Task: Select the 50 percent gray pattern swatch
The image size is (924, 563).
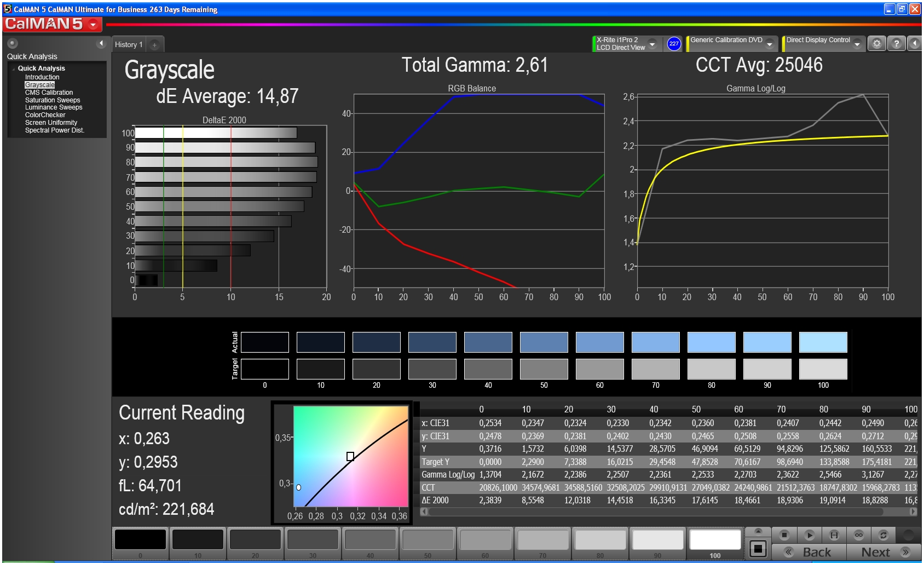Action: coord(428,540)
